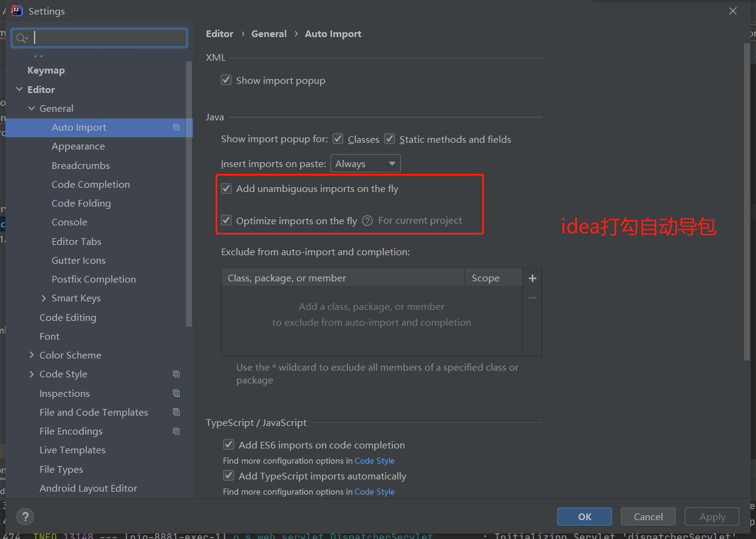Select Appearance under General
Screen dimensions: 756x539
(78, 146)
